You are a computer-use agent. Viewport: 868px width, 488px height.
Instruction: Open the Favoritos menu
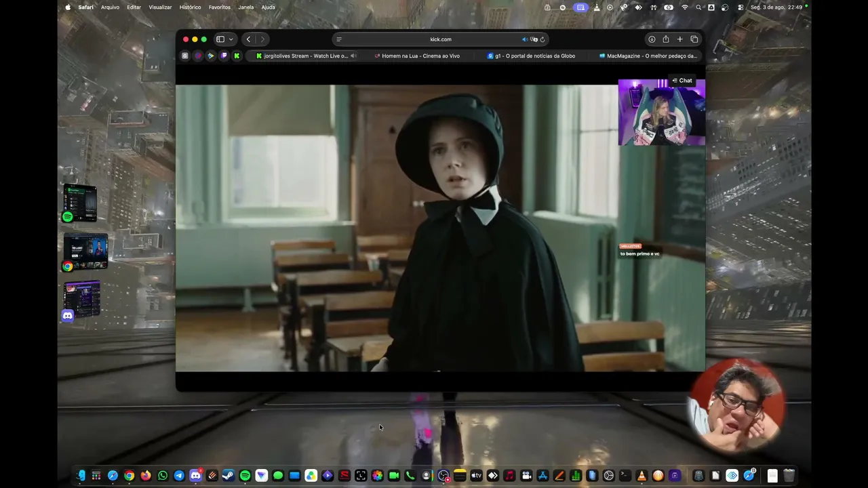pos(220,7)
